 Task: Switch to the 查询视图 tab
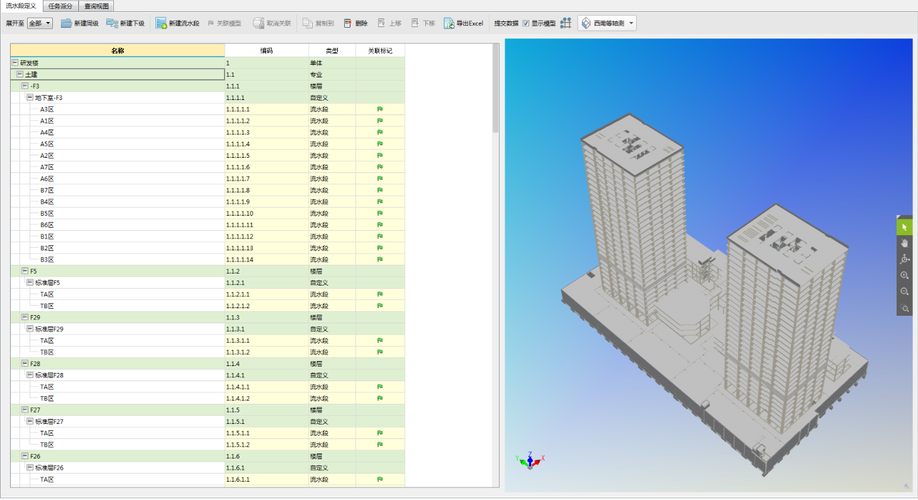coord(98,6)
